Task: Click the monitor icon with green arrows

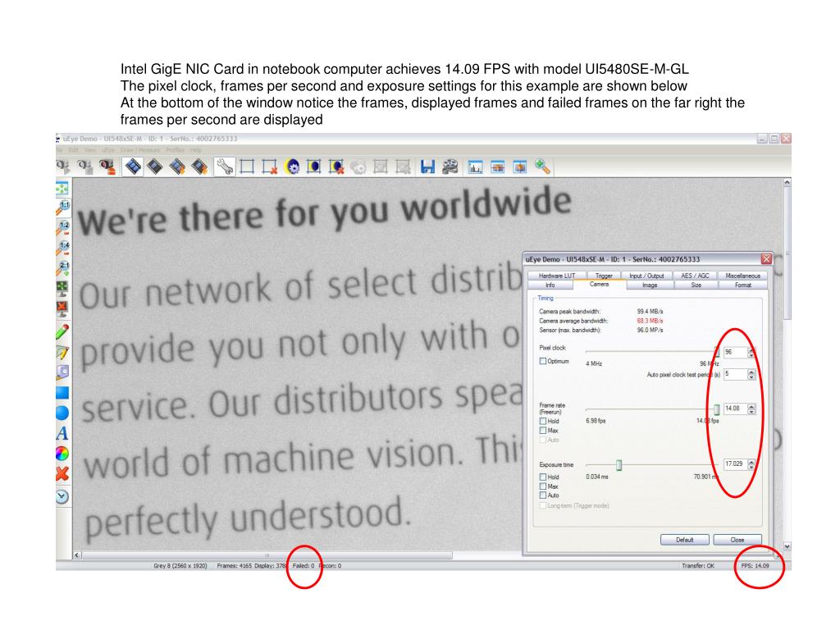Action: [x=62, y=289]
